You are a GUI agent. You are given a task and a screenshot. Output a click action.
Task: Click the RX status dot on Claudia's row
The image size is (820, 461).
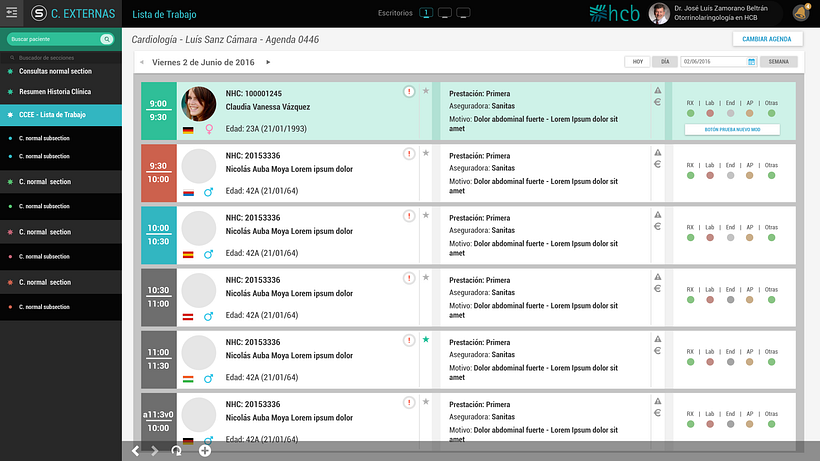[690, 113]
